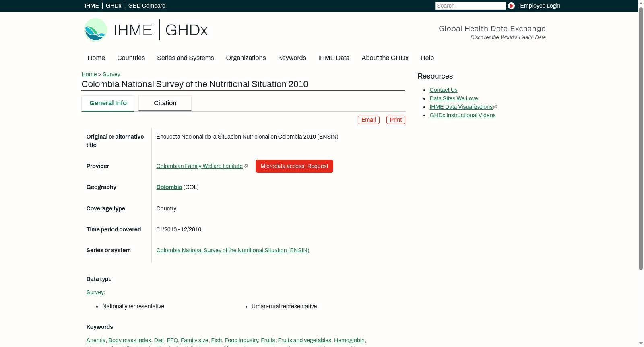Click the GHDx logo text in header
The image size is (644, 347).
(x=186, y=30)
